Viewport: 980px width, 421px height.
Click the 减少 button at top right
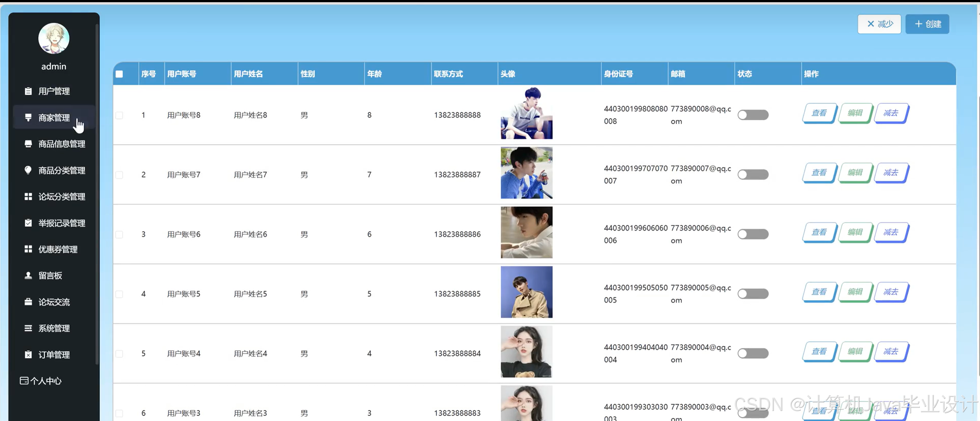point(879,24)
